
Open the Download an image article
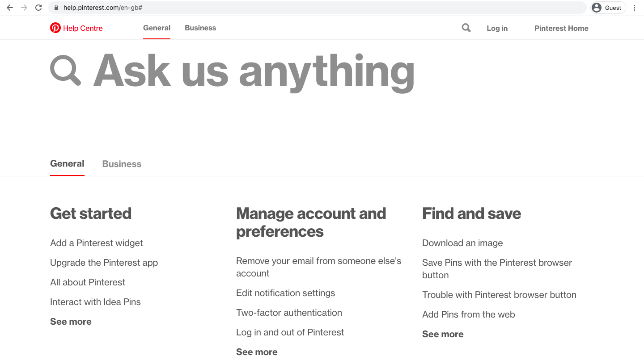tap(462, 243)
